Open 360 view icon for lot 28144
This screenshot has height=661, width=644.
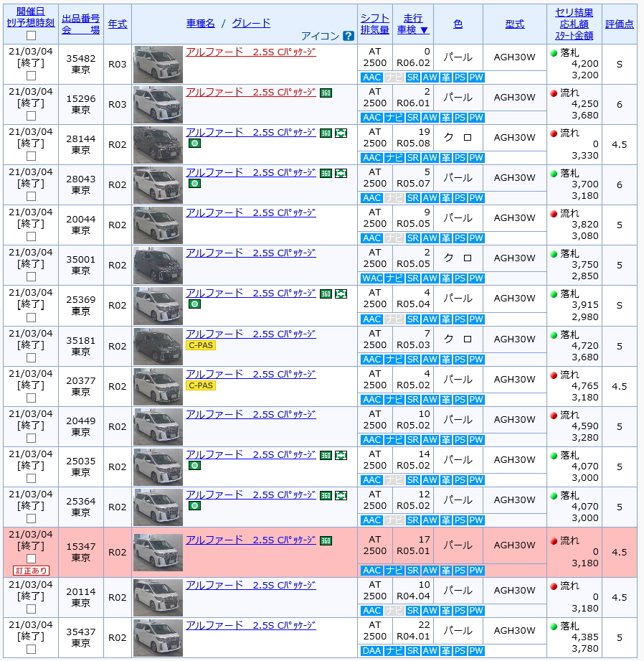click(326, 133)
